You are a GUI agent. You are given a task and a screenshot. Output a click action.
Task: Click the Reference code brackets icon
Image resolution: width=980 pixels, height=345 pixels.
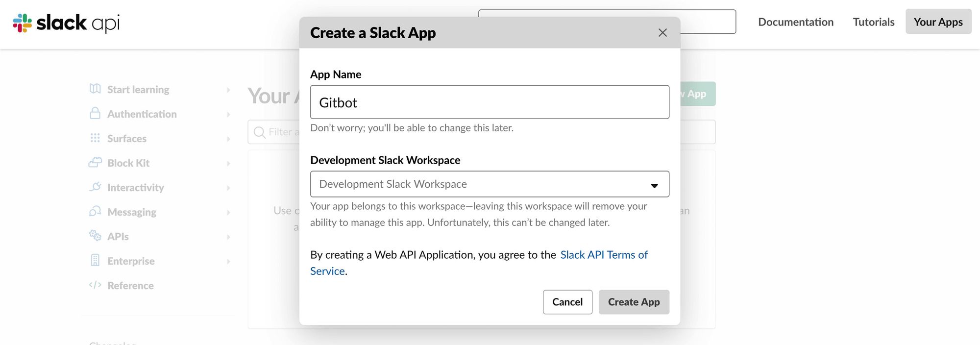pyautogui.click(x=95, y=285)
